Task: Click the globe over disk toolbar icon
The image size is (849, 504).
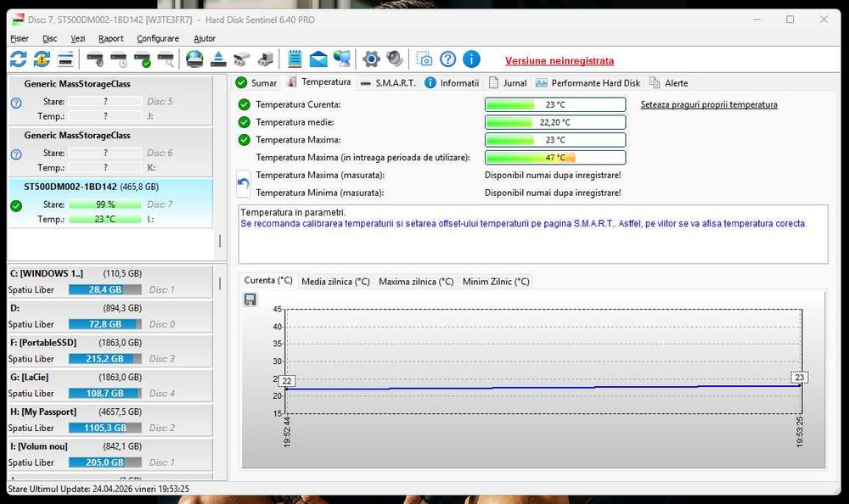Action: point(194,59)
